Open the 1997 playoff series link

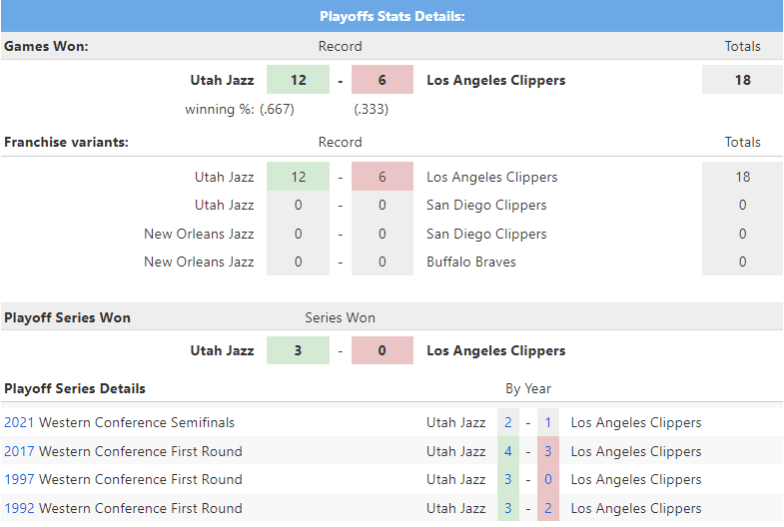19,479
